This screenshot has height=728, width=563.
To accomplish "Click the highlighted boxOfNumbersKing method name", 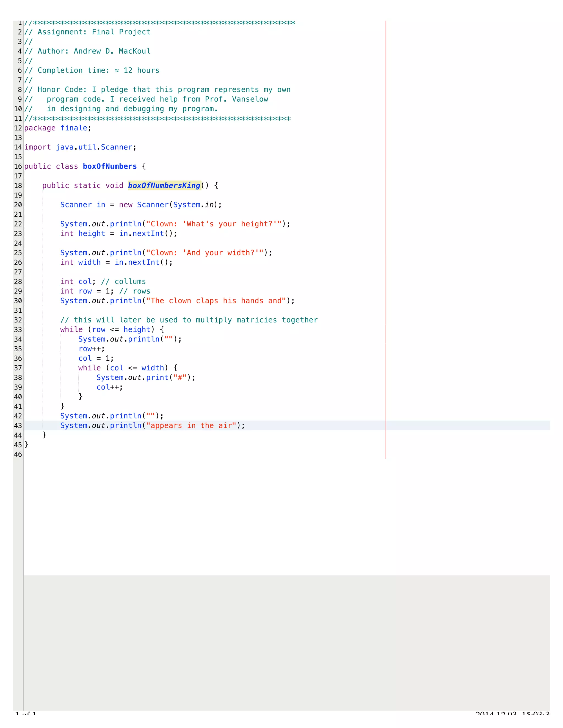I will click(164, 186).
